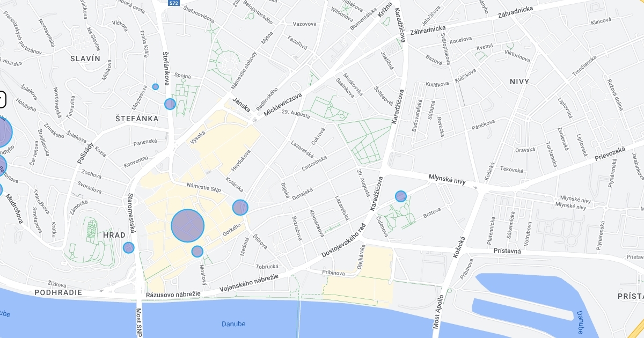644x338 pixels.
Task: Click the smallest bubble near Moyzesova
Action: tap(156, 86)
